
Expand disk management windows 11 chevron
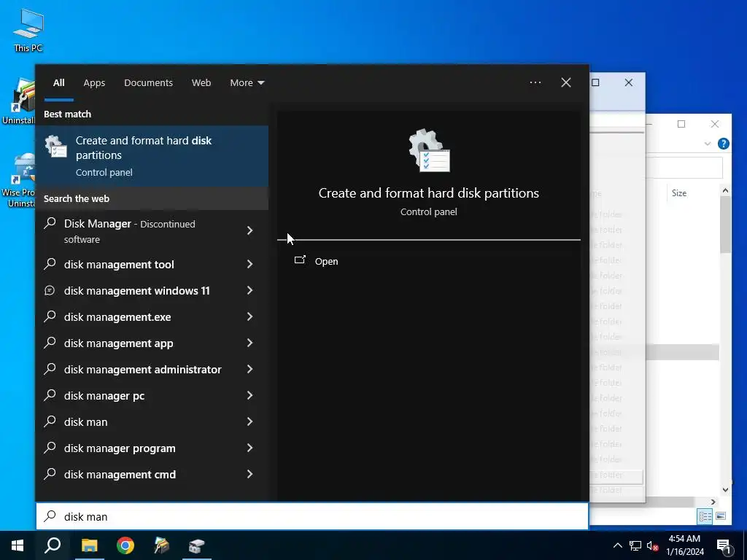(x=250, y=290)
